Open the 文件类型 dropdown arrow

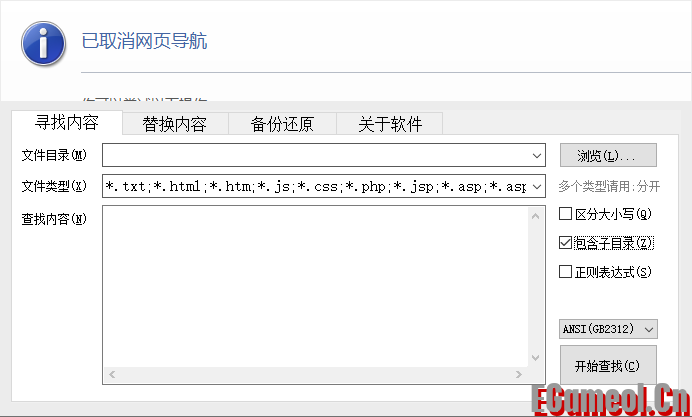coord(537,186)
